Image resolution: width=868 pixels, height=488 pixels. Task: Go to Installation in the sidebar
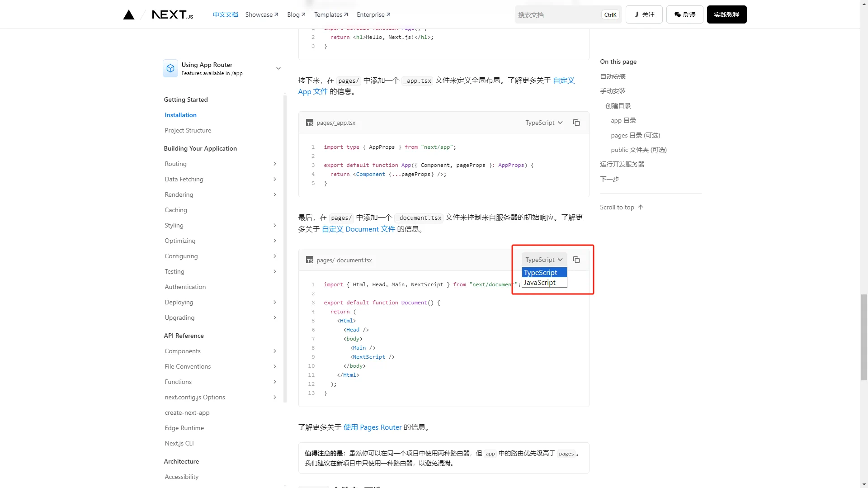[180, 115]
